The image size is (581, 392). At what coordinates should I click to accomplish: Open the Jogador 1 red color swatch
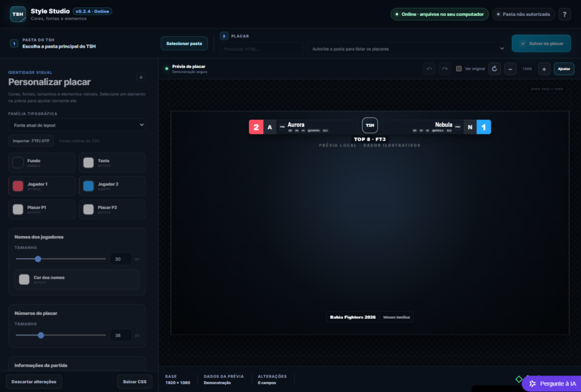click(18, 186)
